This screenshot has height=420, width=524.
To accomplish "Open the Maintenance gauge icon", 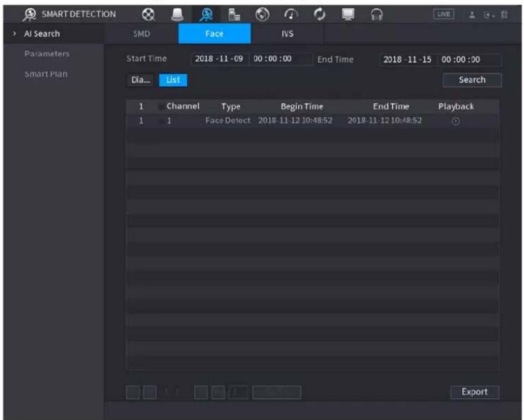I will 291,15.
